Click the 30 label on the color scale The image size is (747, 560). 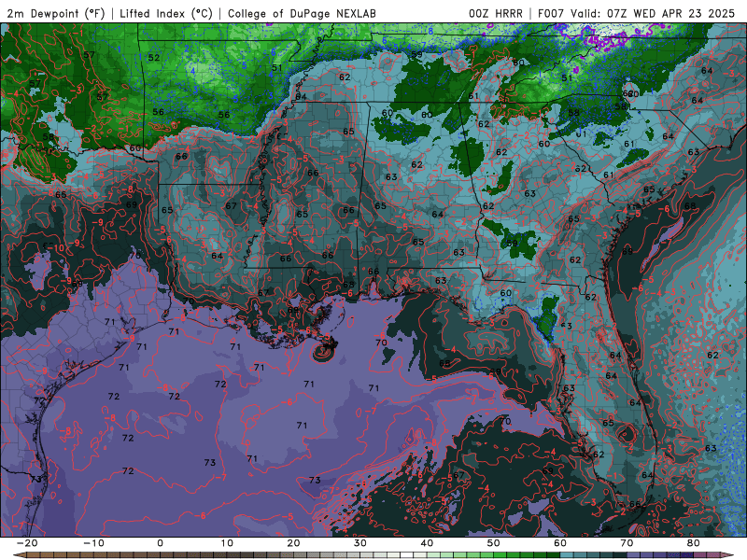pos(360,543)
